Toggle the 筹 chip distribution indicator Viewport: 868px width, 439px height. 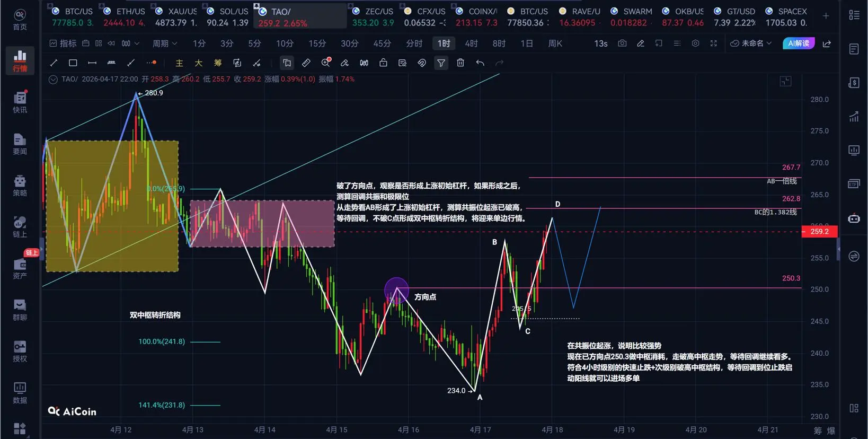218,63
